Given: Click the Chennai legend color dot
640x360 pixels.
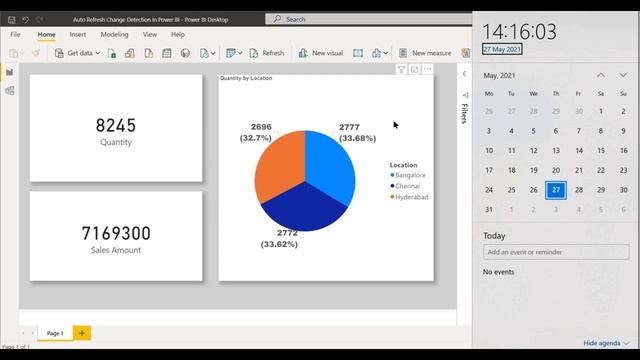Looking at the screenshot, I should (x=392, y=186).
